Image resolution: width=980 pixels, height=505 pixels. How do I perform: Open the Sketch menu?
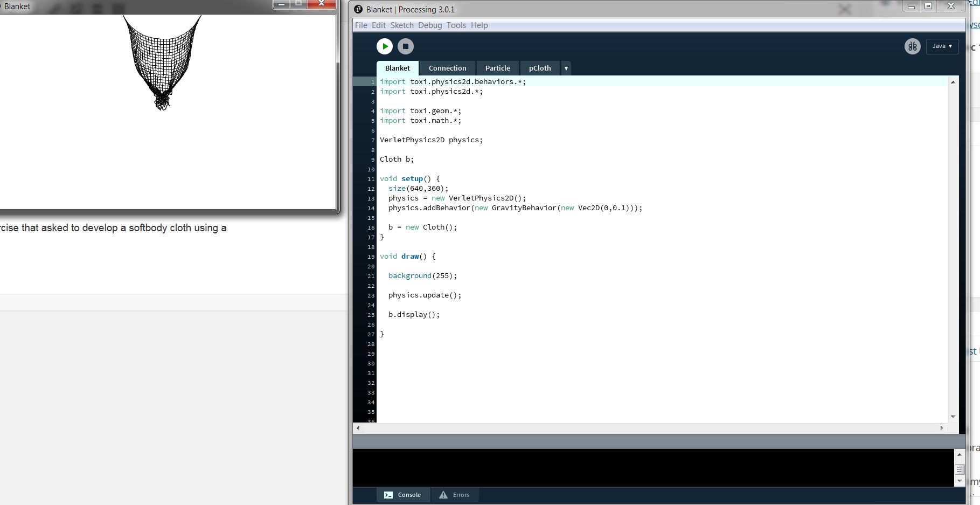tap(402, 25)
